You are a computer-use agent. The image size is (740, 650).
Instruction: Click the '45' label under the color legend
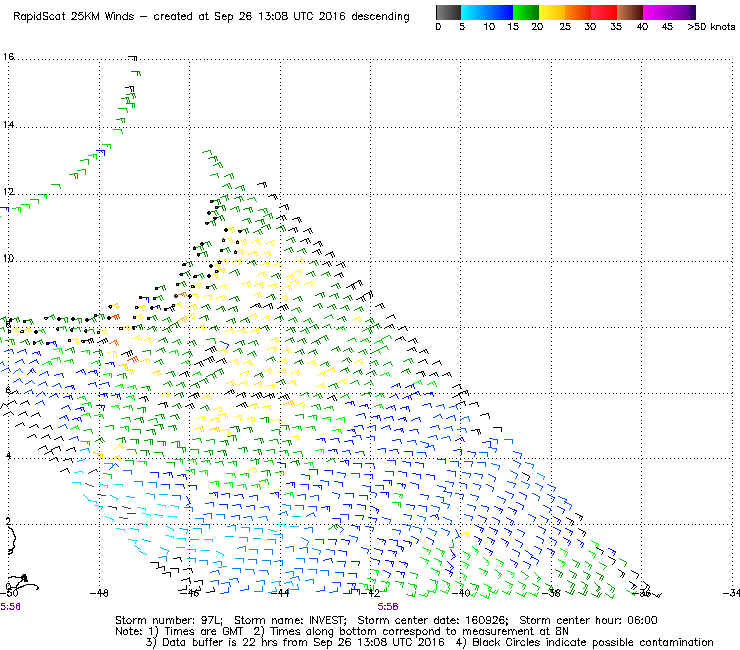coord(667,27)
